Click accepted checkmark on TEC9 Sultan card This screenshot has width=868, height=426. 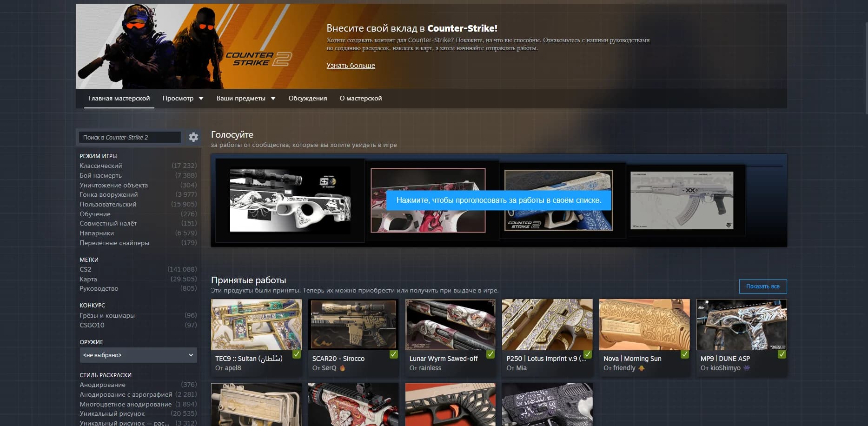tap(297, 354)
